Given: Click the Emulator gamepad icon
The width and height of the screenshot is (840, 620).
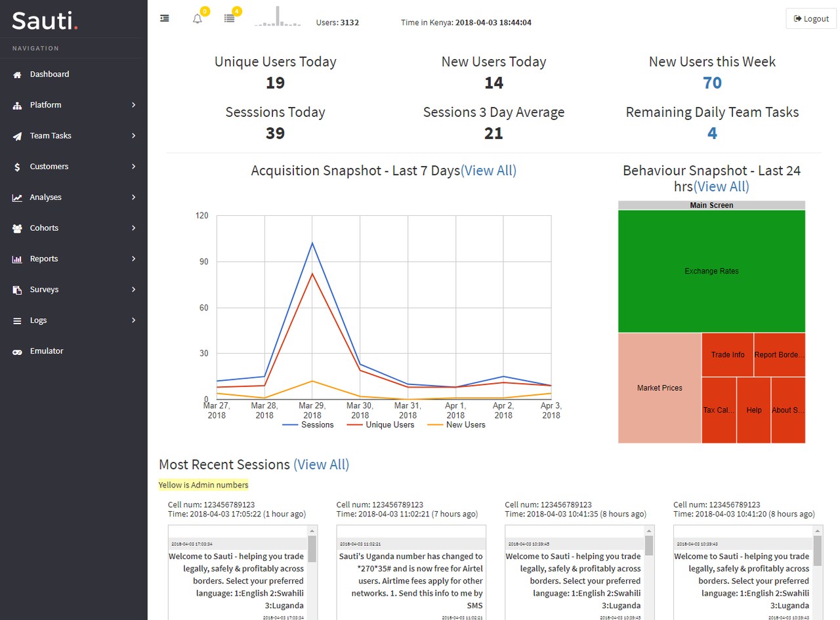Looking at the screenshot, I should (x=17, y=352).
